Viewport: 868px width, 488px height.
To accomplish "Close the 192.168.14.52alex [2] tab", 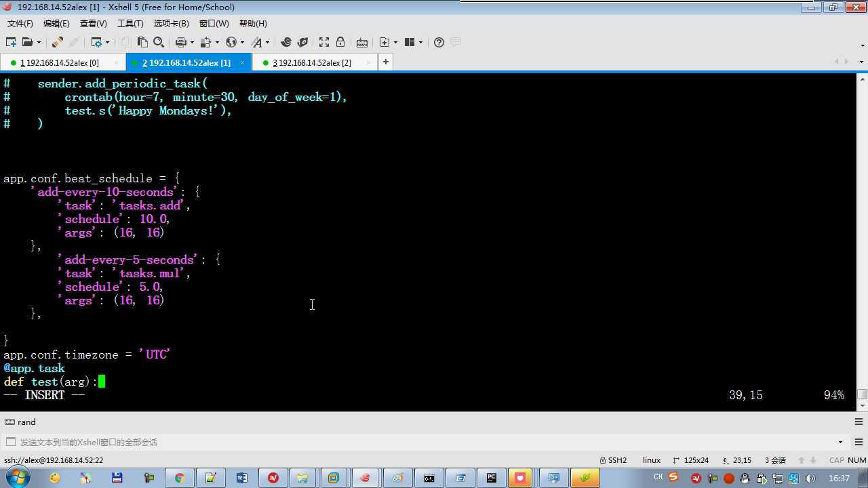I will pos(368,62).
